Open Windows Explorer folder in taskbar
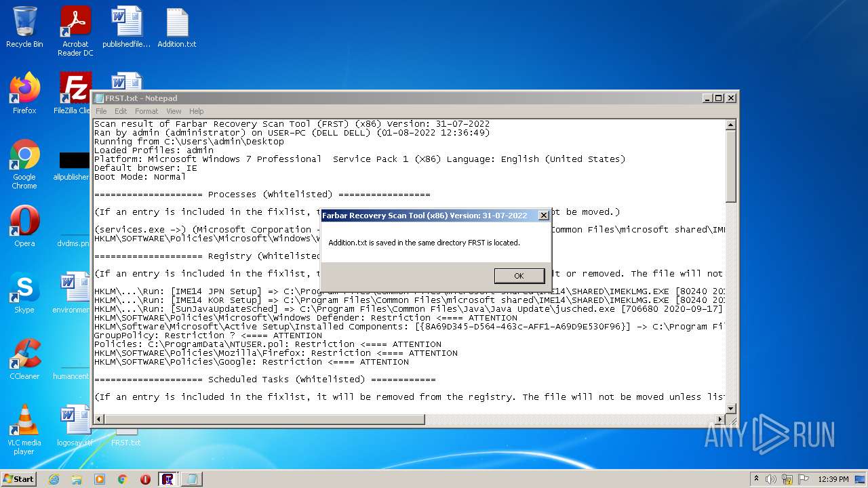The height and width of the screenshot is (488, 868). click(x=77, y=479)
